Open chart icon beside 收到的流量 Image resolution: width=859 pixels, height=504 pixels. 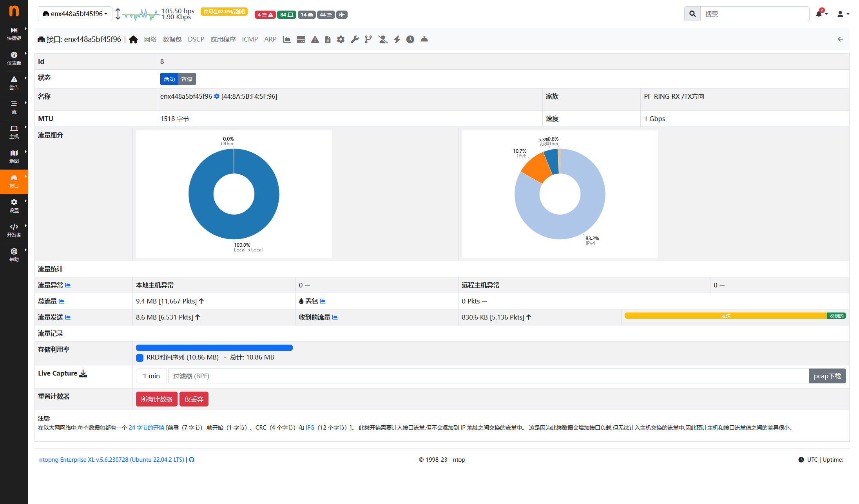335,317
